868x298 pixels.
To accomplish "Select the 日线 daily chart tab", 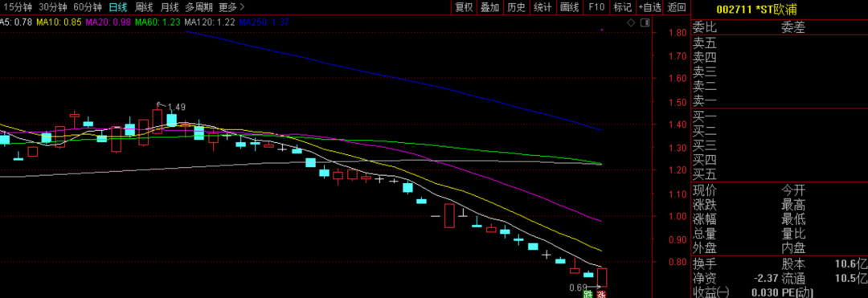I will coord(118,7).
